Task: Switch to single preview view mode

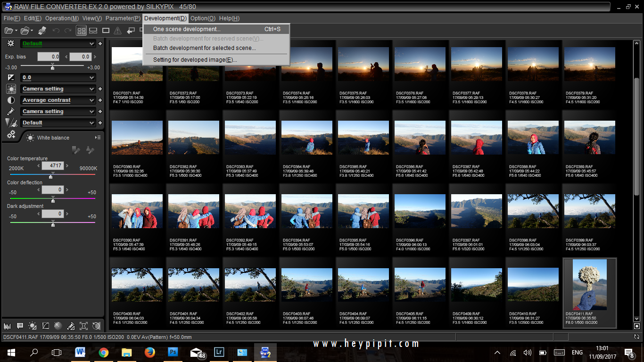Action: pyautogui.click(x=106, y=30)
